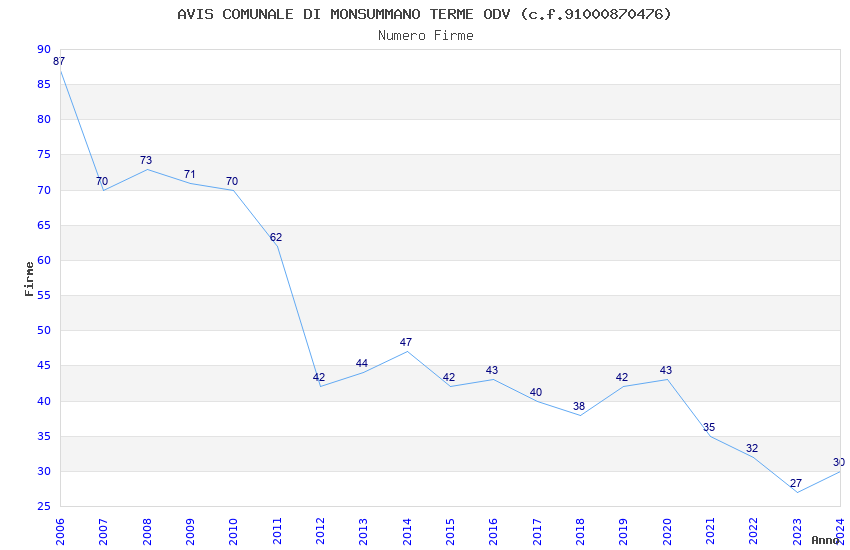Click the 55 y-axis tick label
The height and width of the screenshot is (550, 850).
44,296
